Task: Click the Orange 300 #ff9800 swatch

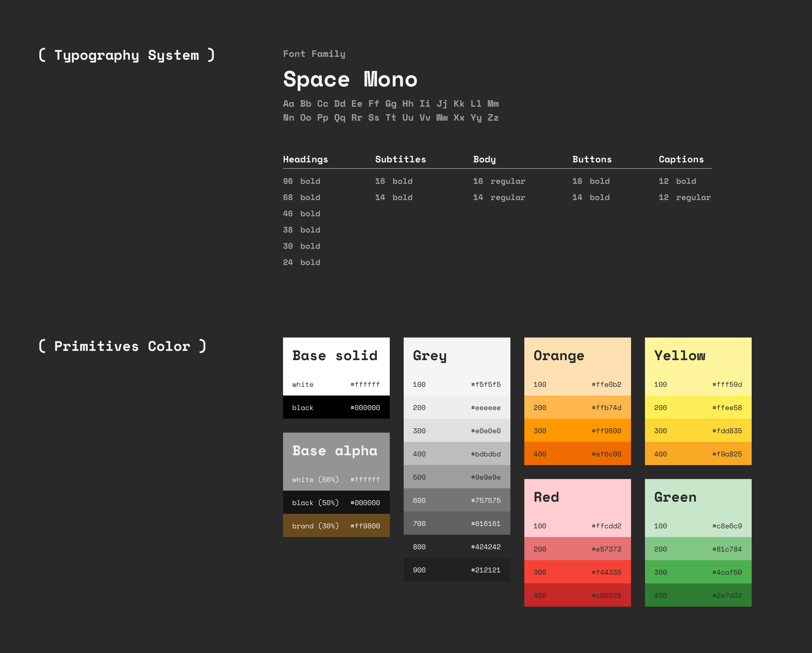Action: click(x=577, y=430)
